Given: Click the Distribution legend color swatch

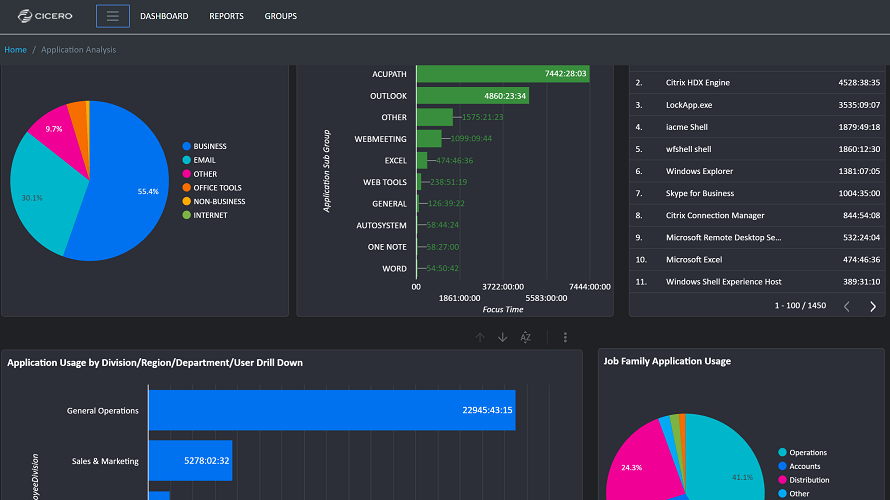Looking at the screenshot, I should 782,480.
